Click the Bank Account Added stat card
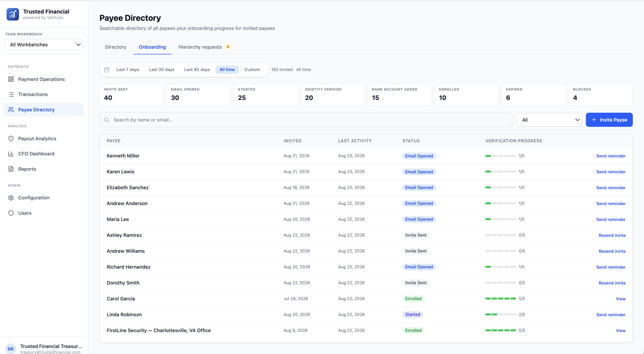The height and width of the screenshot is (354, 644). tap(400, 95)
